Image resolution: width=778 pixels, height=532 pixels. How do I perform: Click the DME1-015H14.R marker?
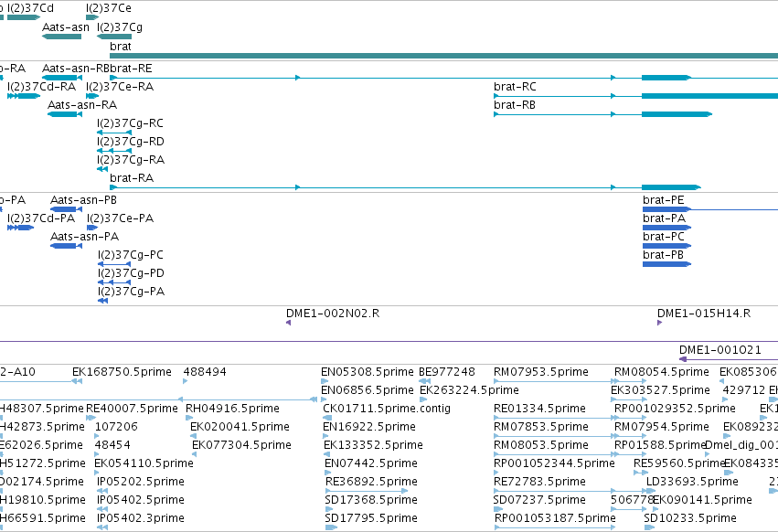click(x=659, y=323)
